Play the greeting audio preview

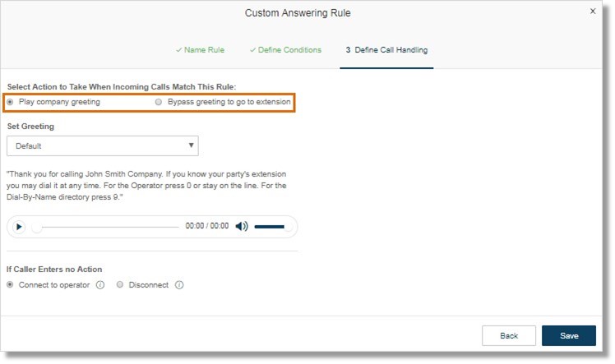(18, 227)
